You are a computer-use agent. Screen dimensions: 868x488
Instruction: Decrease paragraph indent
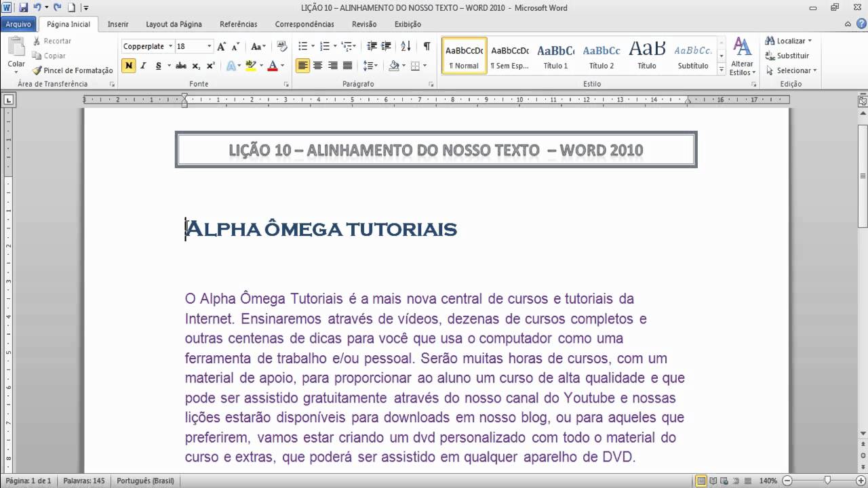[372, 47]
